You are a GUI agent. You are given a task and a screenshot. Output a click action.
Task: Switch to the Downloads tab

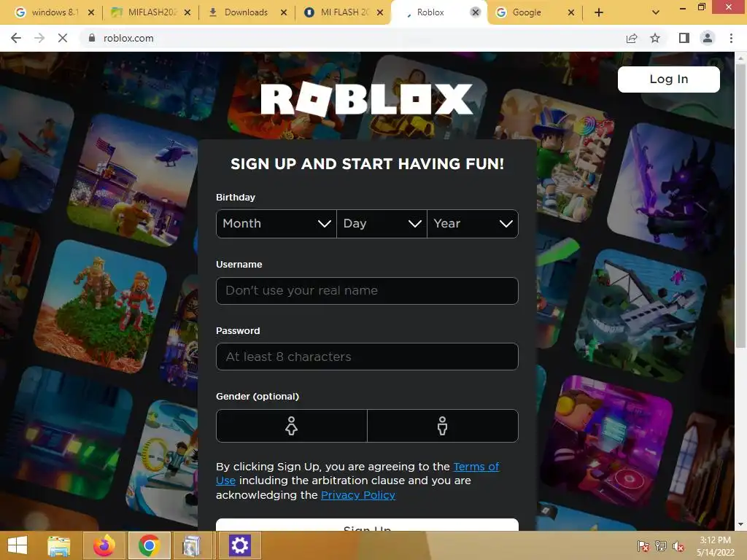pos(247,13)
